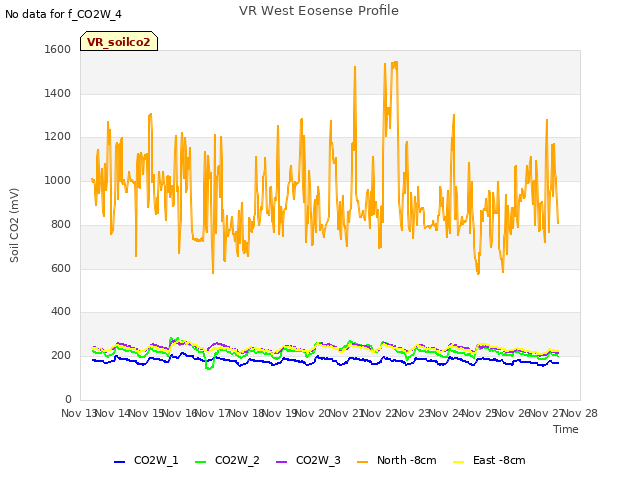640x480 pixels.
Task: Click the Nov 23 x-axis tick label
Action: [x=413, y=413]
